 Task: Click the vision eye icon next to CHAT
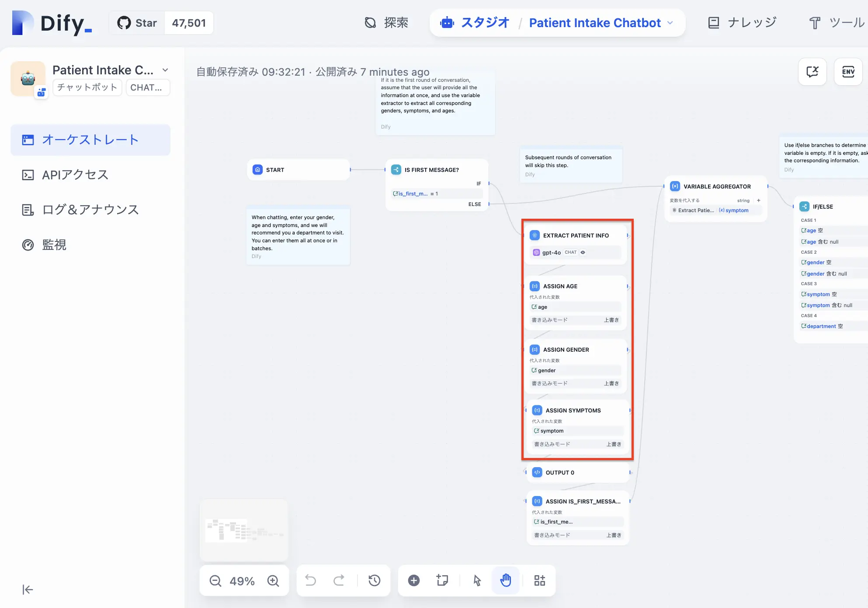pyautogui.click(x=583, y=252)
